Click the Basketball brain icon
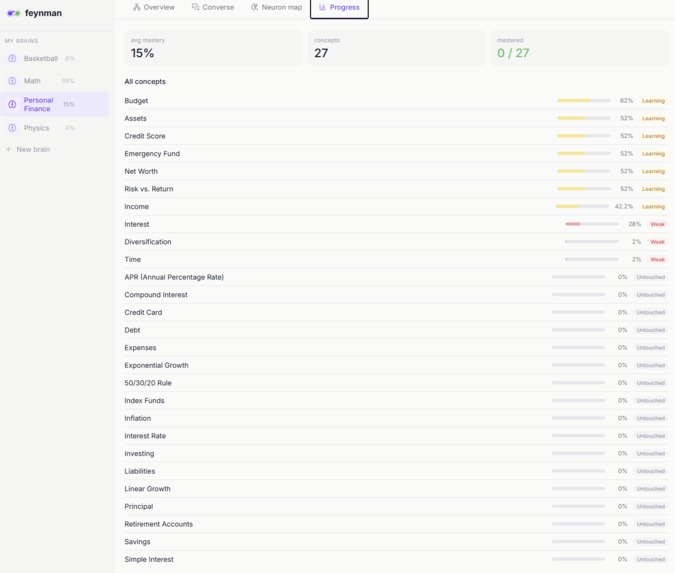 click(x=12, y=58)
